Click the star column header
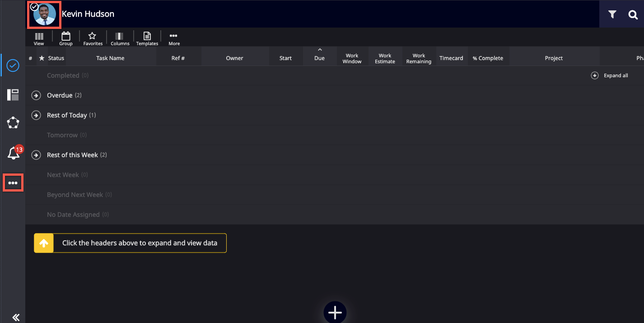 coord(42,58)
